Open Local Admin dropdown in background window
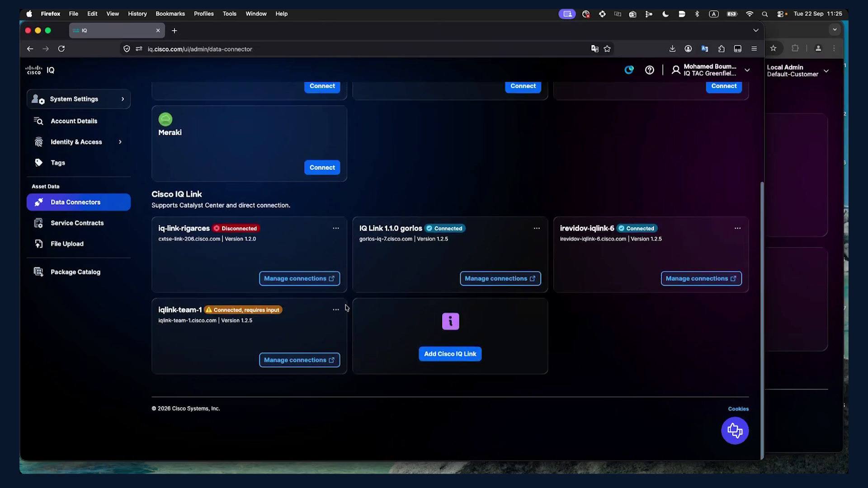 click(826, 71)
